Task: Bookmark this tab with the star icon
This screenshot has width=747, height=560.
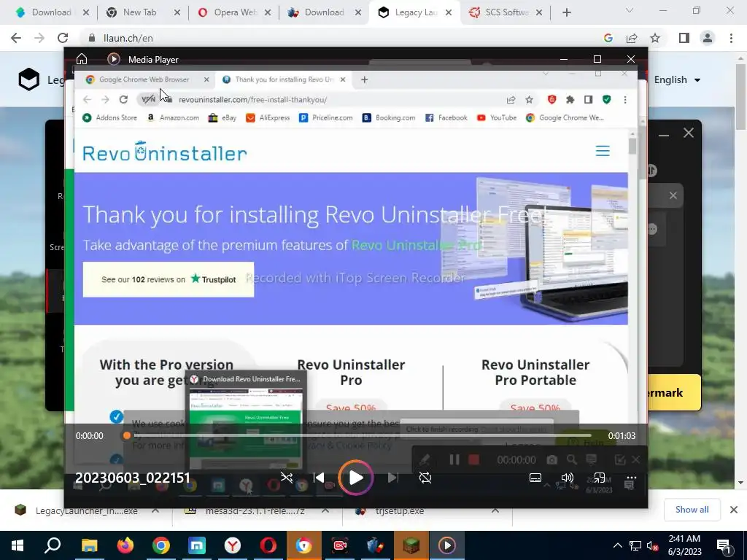Action: [x=655, y=38]
